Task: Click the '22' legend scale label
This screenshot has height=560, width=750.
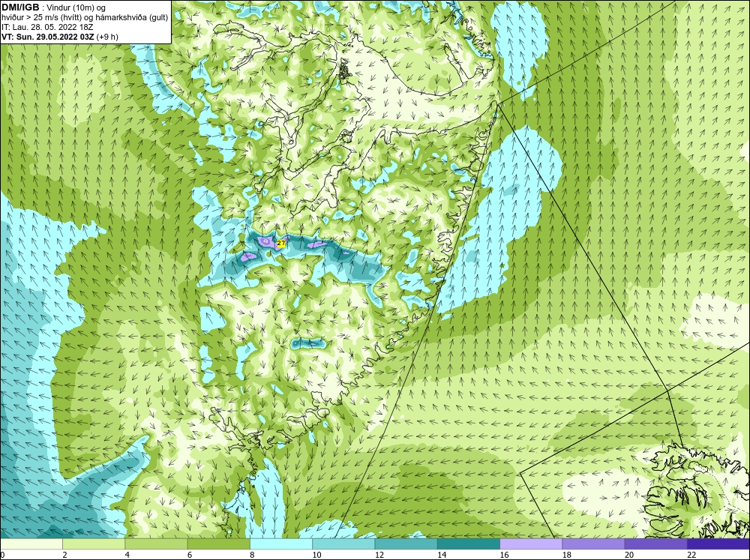Action: click(x=691, y=555)
